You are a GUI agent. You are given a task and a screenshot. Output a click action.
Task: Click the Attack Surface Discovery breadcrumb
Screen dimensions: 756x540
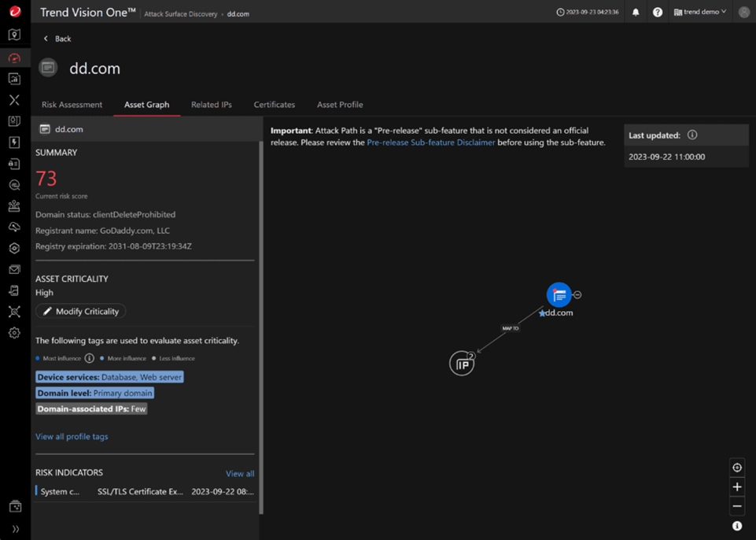(181, 14)
